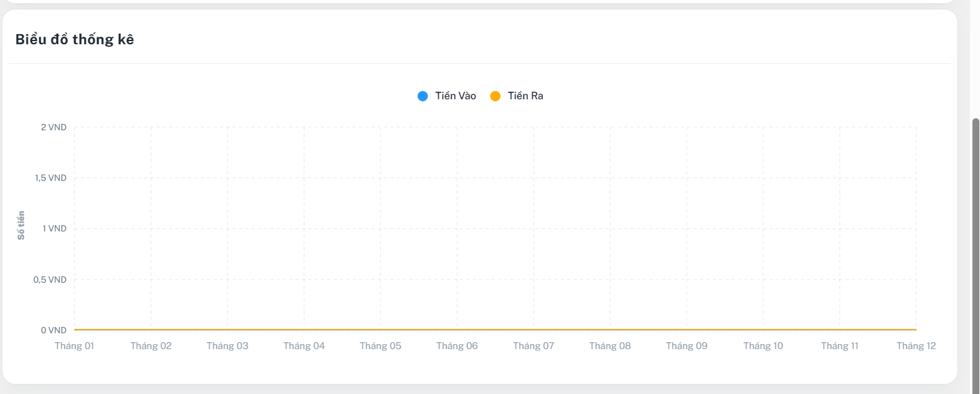Click the 1,5 VND y-axis label
This screenshot has height=394, width=980.
[51, 178]
